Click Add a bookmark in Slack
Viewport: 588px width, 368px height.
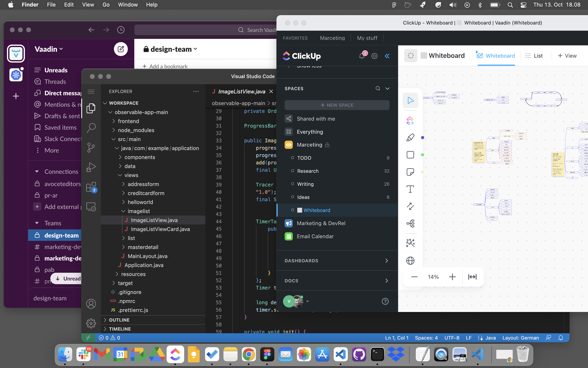pos(165,66)
